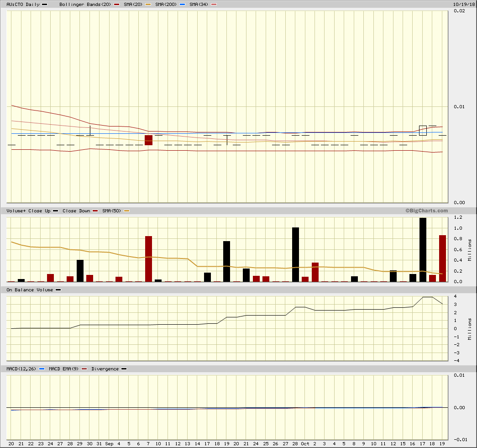Click the orange SMA(20) color swatch
Image resolution: width=477 pixels, height=448 pixels.
pos(148,5)
